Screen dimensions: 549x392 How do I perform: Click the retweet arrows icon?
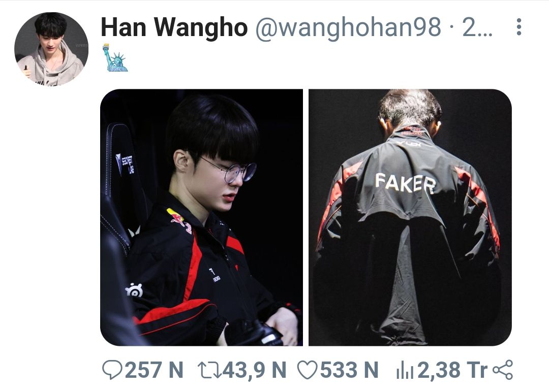coord(209,370)
